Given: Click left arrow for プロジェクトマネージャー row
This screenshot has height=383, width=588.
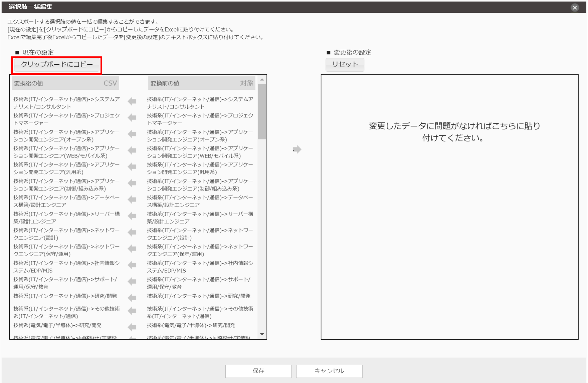Looking at the screenshot, I should (x=132, y=118).
